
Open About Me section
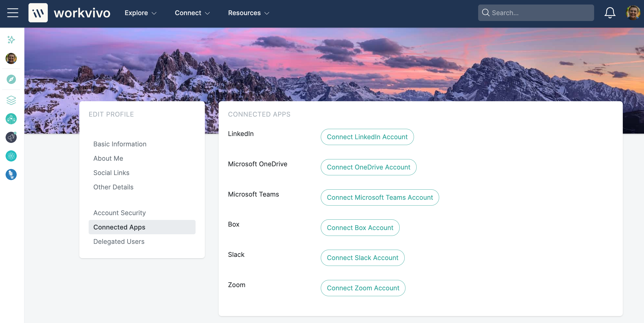pyautogui.click(x=108, y=158)
